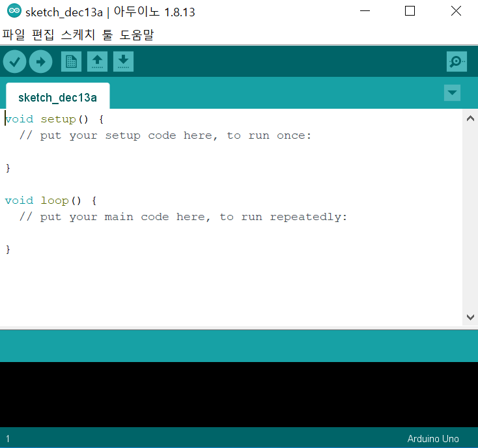Click line number 1 in status bar

pyautogui.click(x=8, y=439)
